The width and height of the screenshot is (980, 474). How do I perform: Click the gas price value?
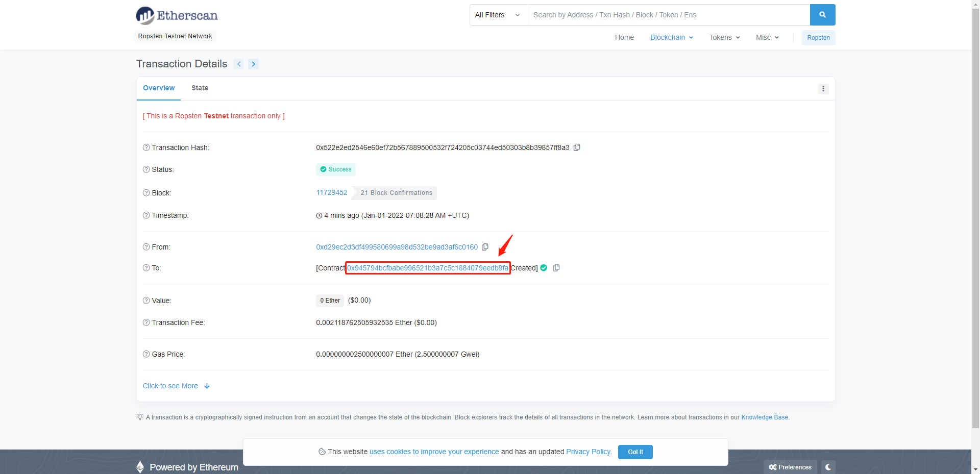tap(398, 354)
